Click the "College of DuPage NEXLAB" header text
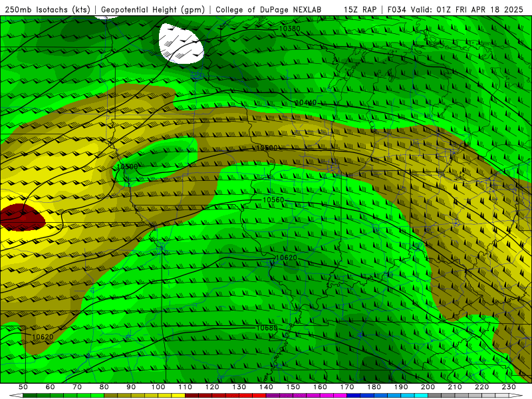This screenshot has width=532, height=399. (269, 9)
